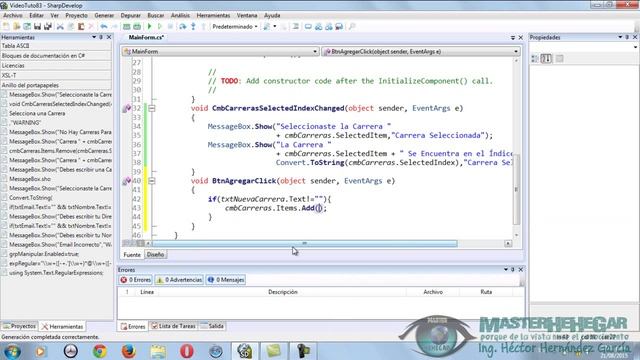Open Opera from Windows taskbar
This screenshot has width=640, height=360.
(x=187, y=351)
